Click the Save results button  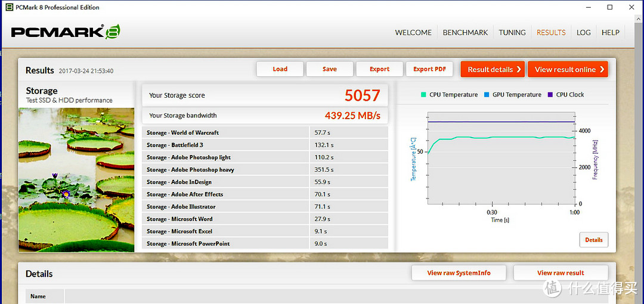(x=330, y=69)
